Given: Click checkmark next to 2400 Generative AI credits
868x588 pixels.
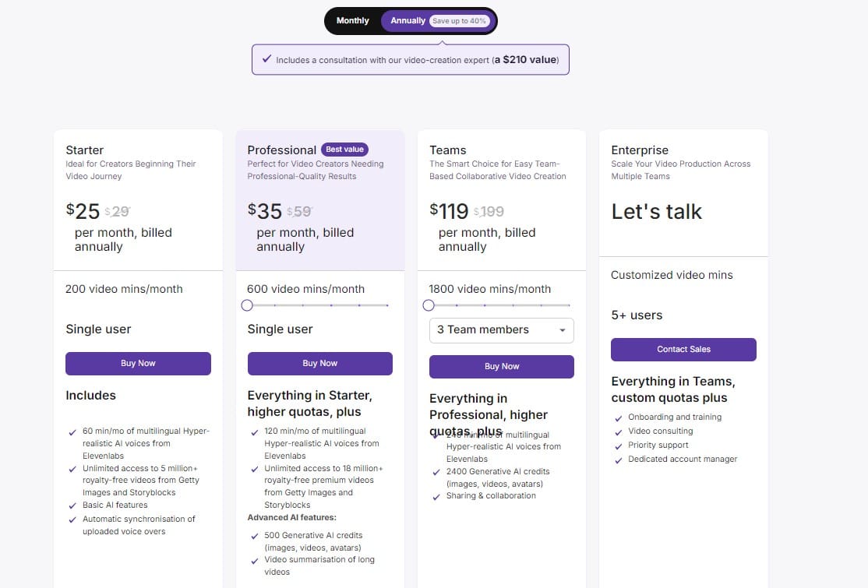Looking at the screenshot, I should [436, 471].
